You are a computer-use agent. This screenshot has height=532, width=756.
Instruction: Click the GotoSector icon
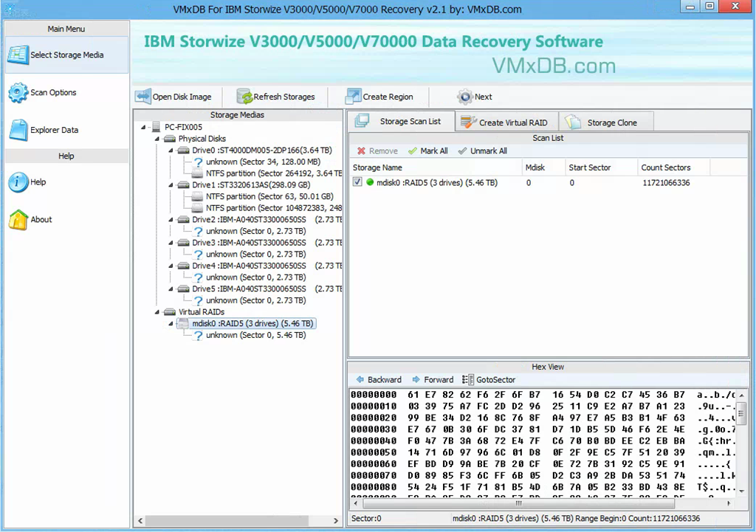point(467,380)
